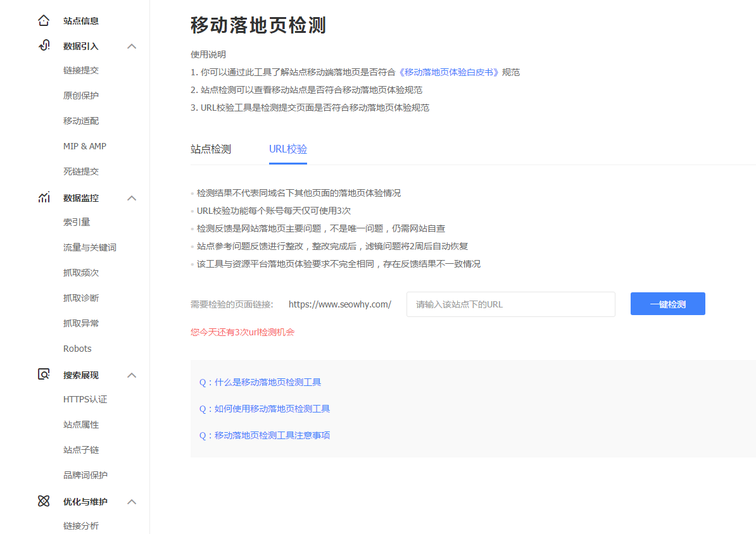Click the 优化与维护 section icon
756x534 pixels.
tap(43, 501)
